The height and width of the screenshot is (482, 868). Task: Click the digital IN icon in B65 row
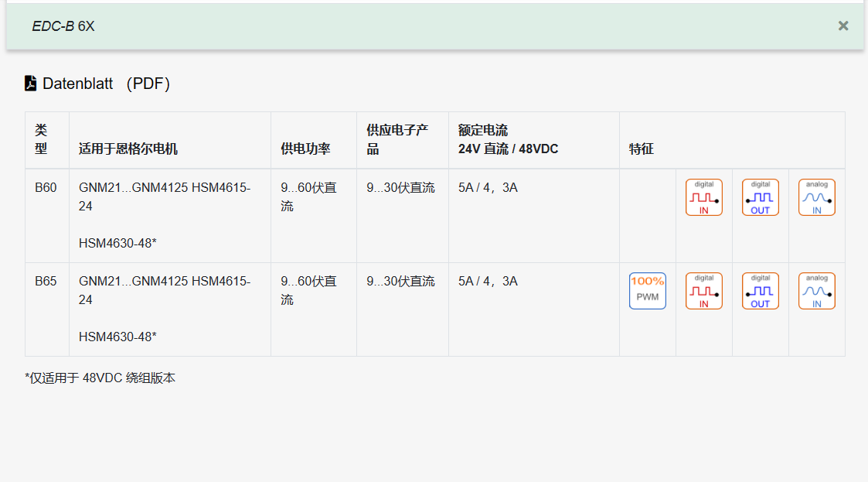(703, 291)
